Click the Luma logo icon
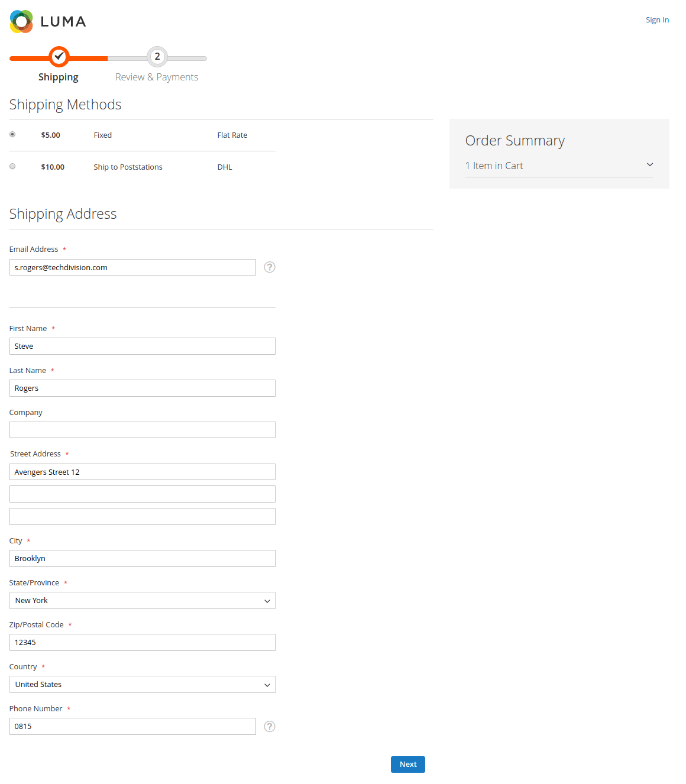 click(x=21, y=21)
